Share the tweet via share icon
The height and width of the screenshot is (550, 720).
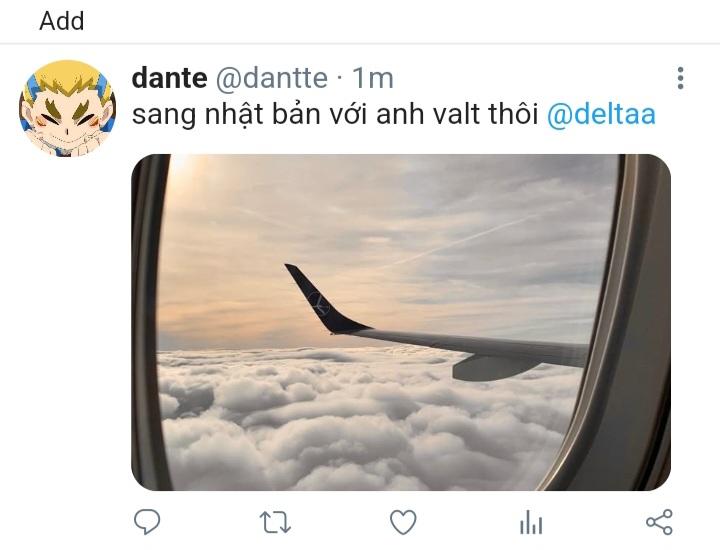(659, 522)
